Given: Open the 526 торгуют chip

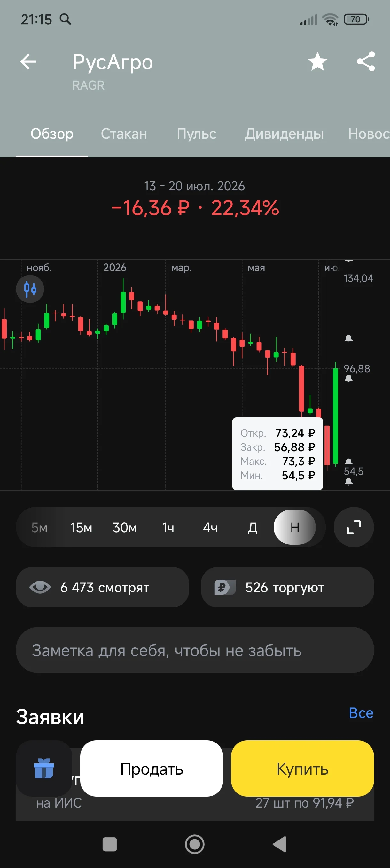Looking at the screenshot, I should tap(287, 587).
